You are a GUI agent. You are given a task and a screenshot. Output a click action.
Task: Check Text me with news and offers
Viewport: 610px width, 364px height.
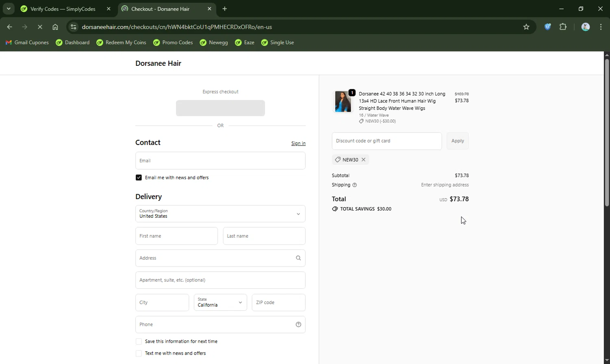click(139, 353)
